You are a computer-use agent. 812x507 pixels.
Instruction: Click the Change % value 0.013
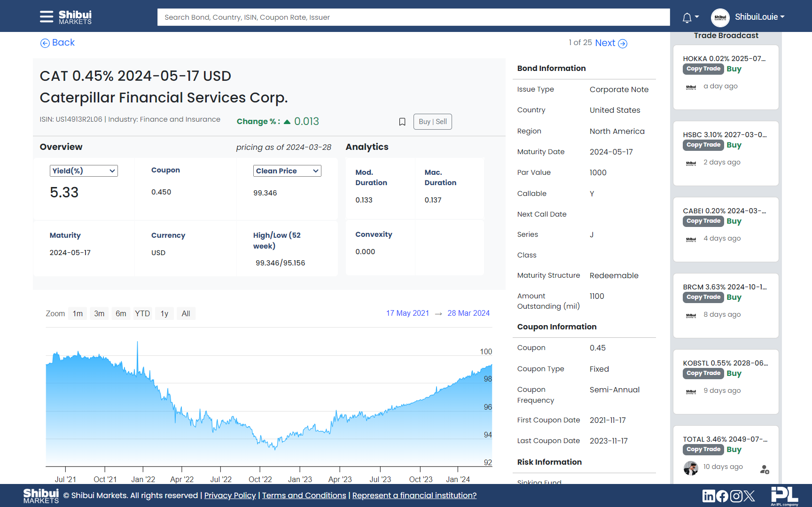[x=307, y=121]
